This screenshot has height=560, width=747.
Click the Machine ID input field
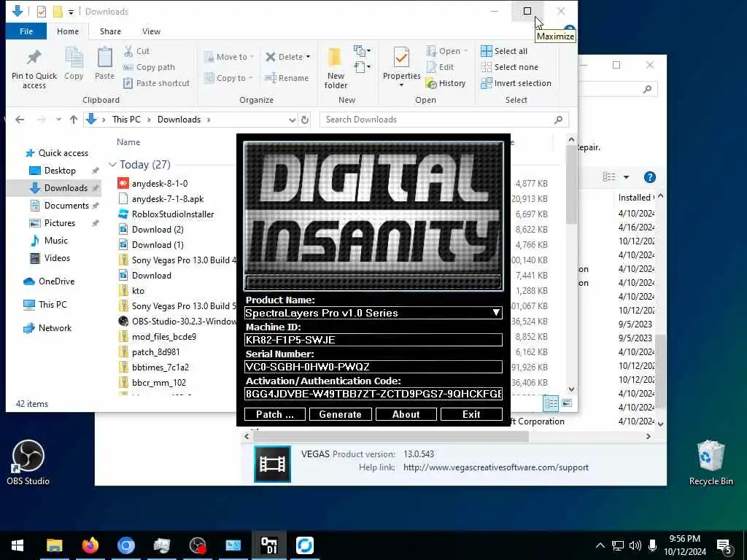(373, 340)
